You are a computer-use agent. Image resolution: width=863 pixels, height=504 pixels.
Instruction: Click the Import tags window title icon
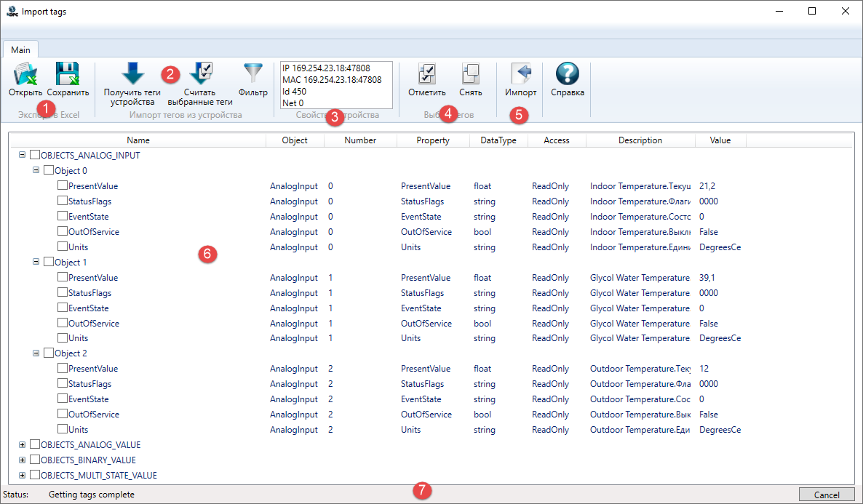[x=12, y=11]
